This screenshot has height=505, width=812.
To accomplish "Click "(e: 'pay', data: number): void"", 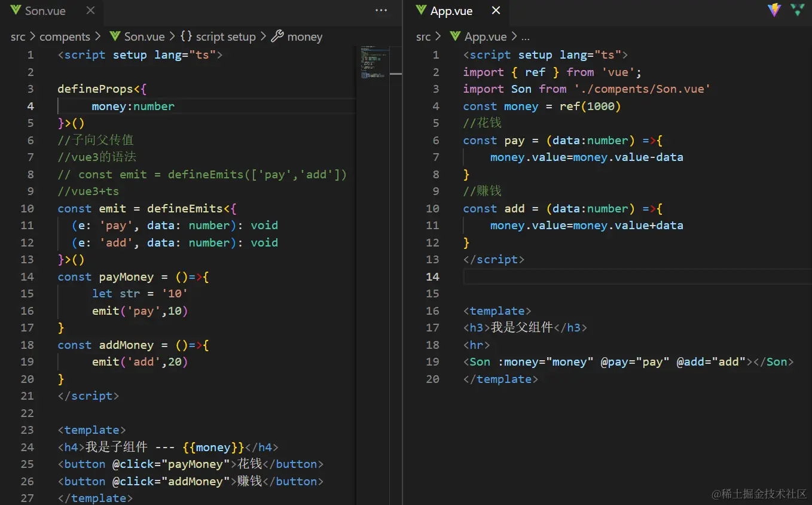I will tap(175, 226).
